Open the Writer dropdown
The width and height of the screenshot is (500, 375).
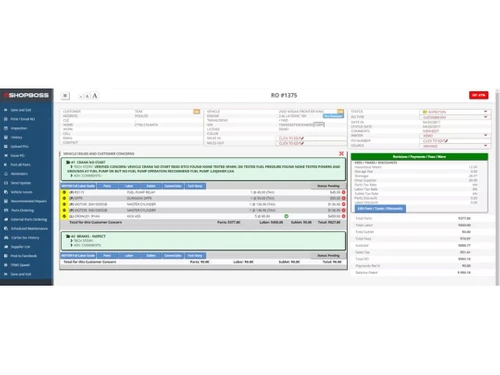coord(455,136)
